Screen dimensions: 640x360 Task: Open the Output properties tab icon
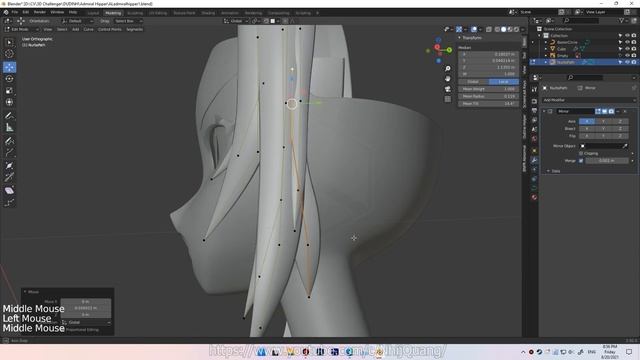coord(534,111)
